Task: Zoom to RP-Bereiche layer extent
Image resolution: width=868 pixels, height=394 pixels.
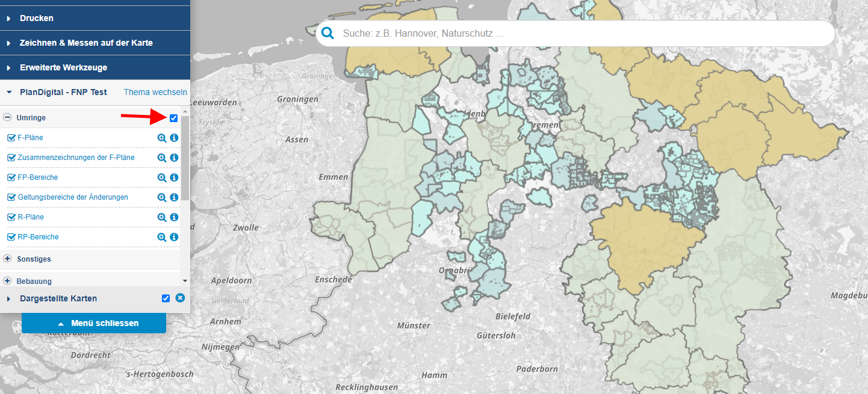Action: point(161,237)
